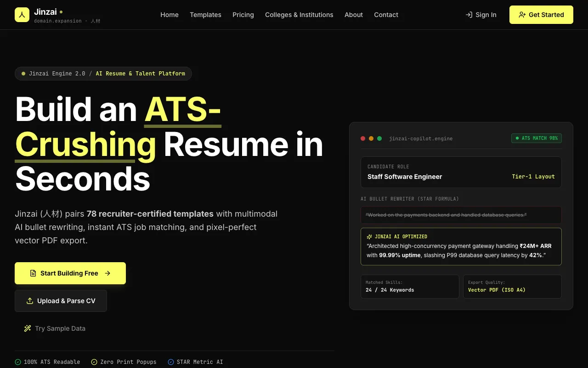Click the sparkle icon beside JINZAI AI OPTIMIZED
Screen dimensions: 588x368
coord(369,236)
